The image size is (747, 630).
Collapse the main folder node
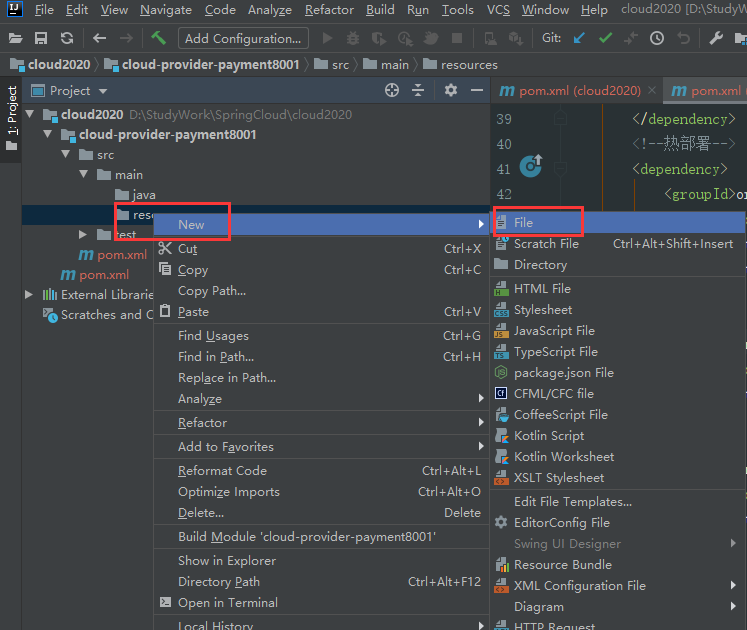84,174
